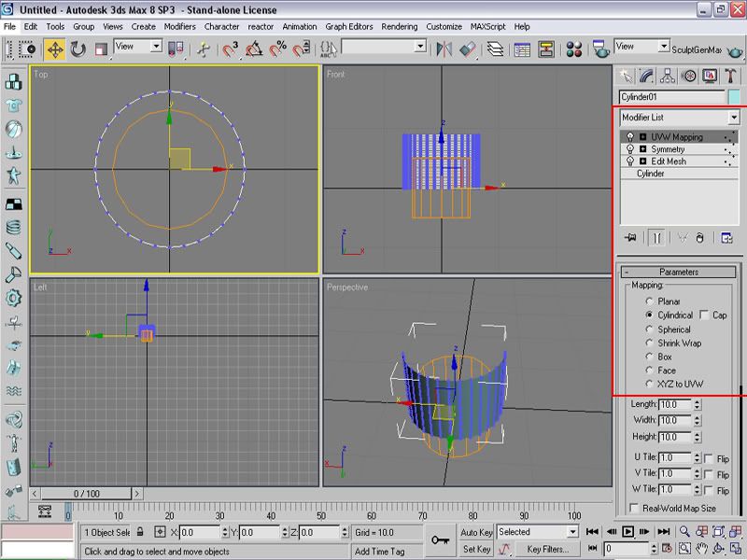Select the Rotate tool in the toolbar

78,49
